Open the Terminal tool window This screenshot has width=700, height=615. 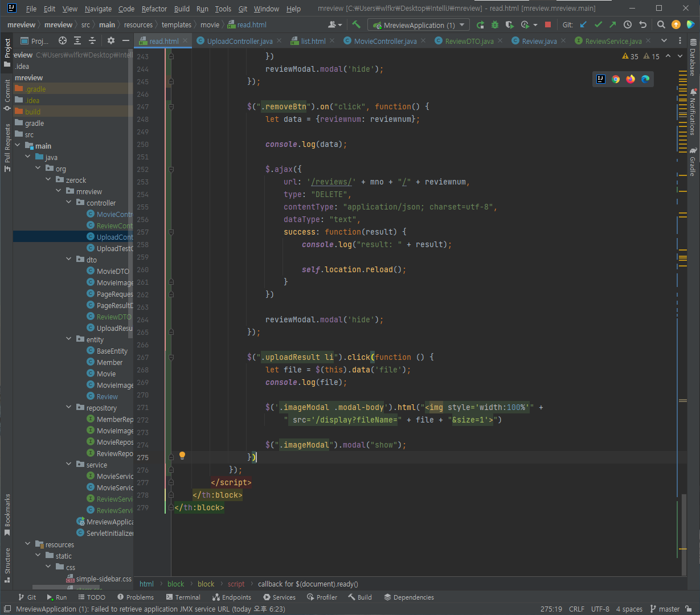point(183,597)
